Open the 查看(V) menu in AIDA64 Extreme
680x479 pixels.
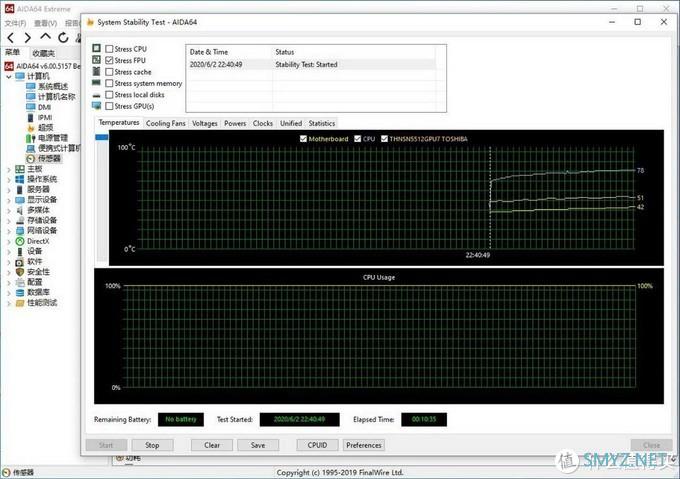(46, 23)
